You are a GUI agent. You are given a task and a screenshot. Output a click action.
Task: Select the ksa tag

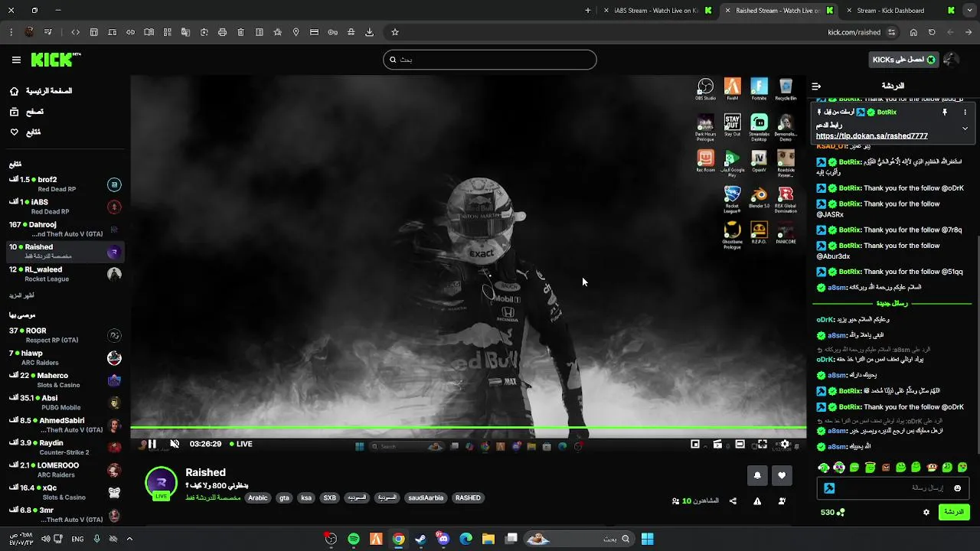pyautogui.click(x=306, y=498)
